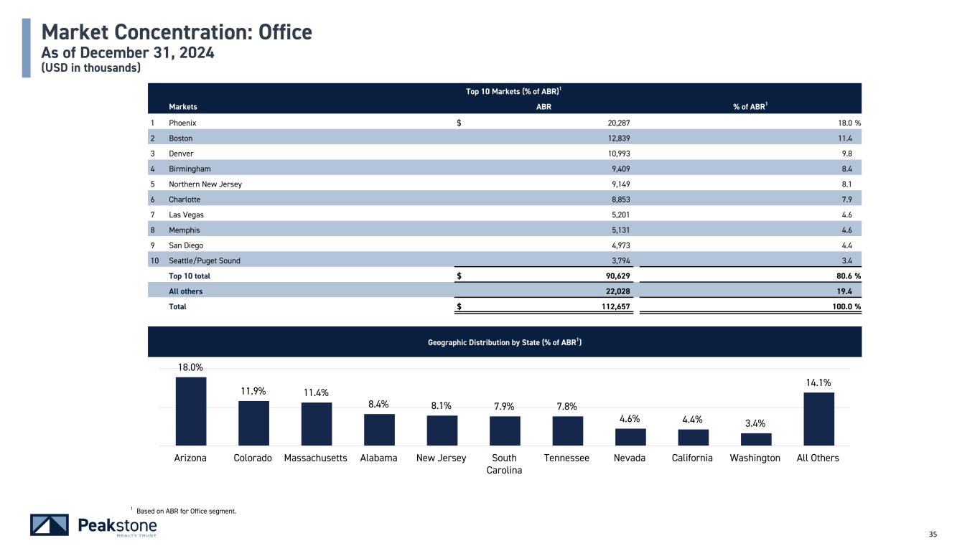Click the South Carolina axis label

point(504,463)
